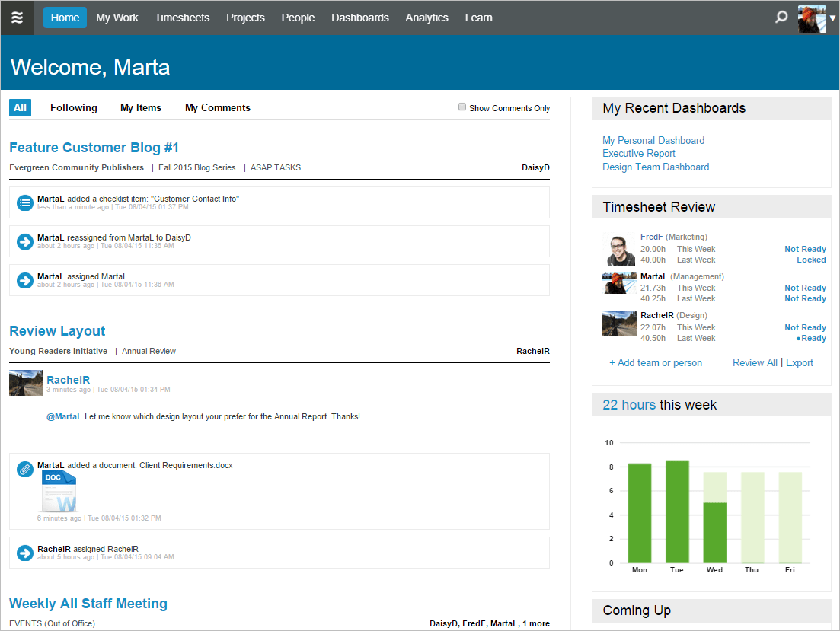840x631 pixels.
Task: Click Review All in Timesheet Review
Action: [x=755, y=363]
